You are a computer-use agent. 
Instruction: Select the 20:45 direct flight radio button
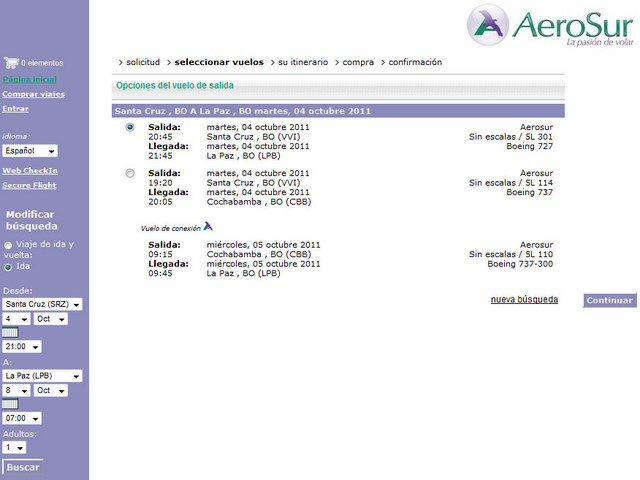click(x=130, y=127)
